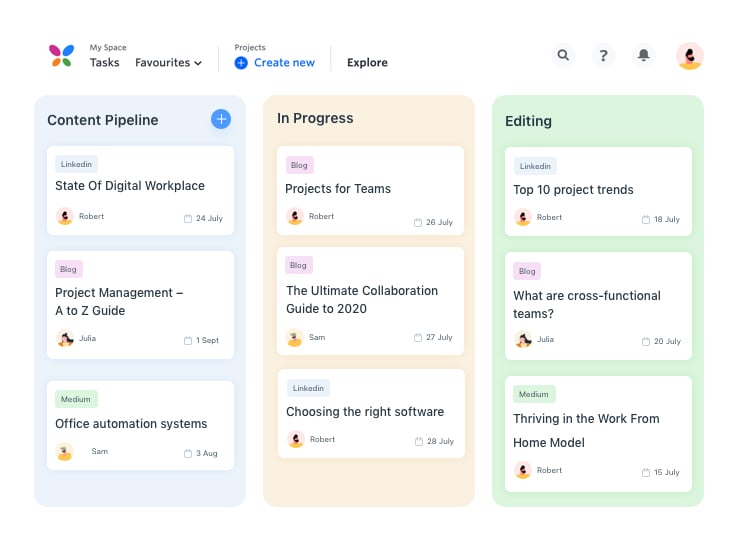The height and width of the screenshot is (547, 743).
Task: Open the help question mark icon
Action: [603, 55]
